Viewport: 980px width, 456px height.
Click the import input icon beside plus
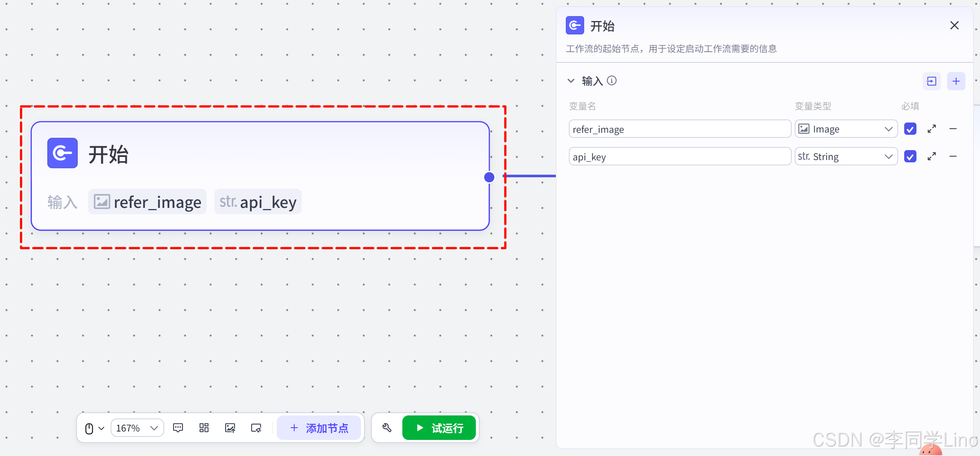point(931,81)
